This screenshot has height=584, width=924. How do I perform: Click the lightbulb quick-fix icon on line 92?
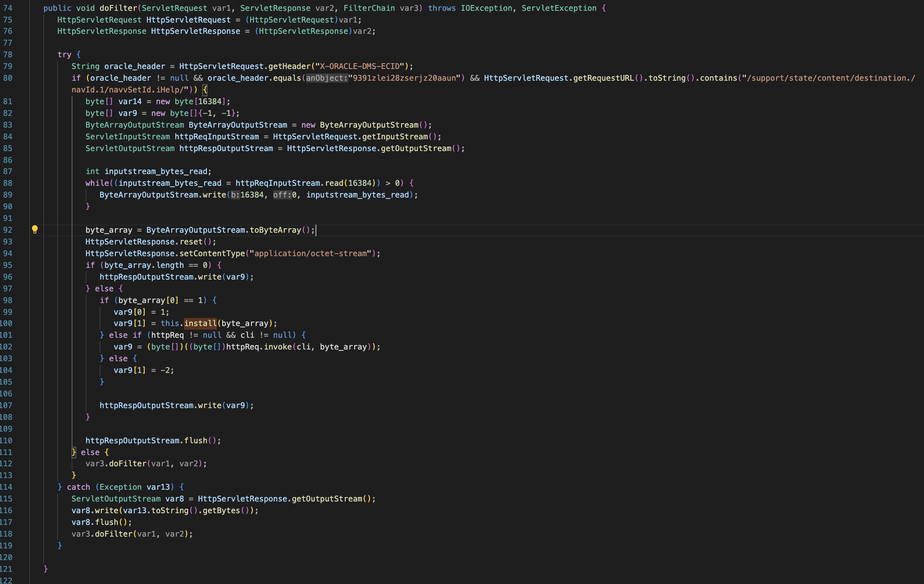pos(35,230)
